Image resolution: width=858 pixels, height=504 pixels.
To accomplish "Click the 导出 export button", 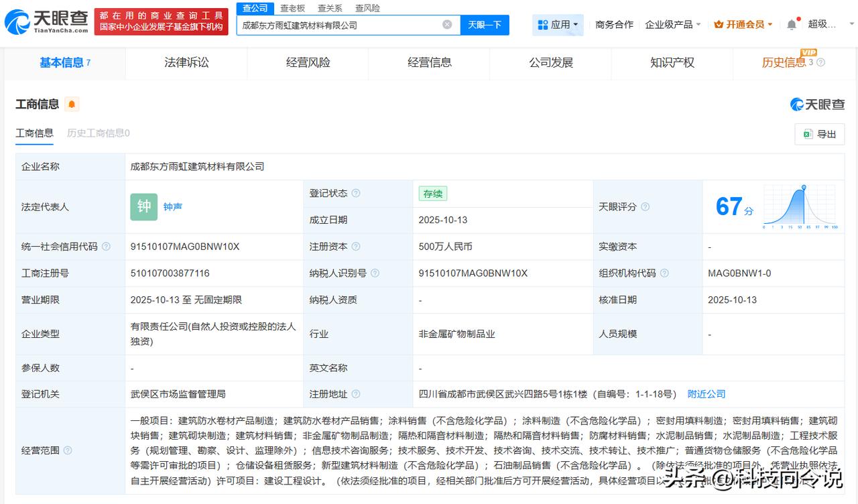I will [x=819, y=134].
